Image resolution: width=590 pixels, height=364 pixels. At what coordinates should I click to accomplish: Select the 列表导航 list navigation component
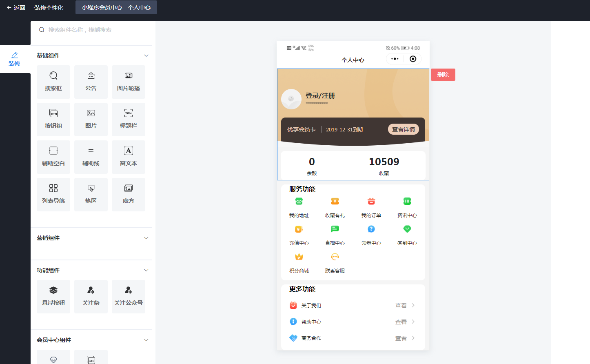tap(53, 194)
